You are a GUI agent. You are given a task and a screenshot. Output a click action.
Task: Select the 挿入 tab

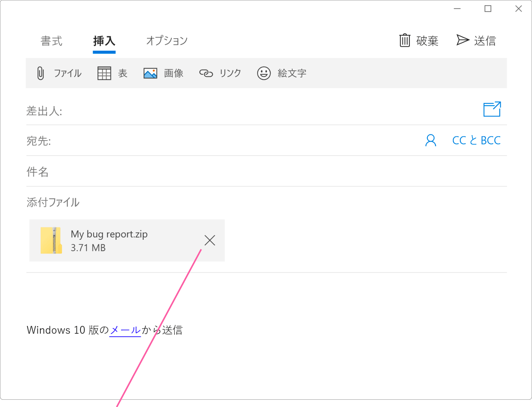tap(104, 41)
